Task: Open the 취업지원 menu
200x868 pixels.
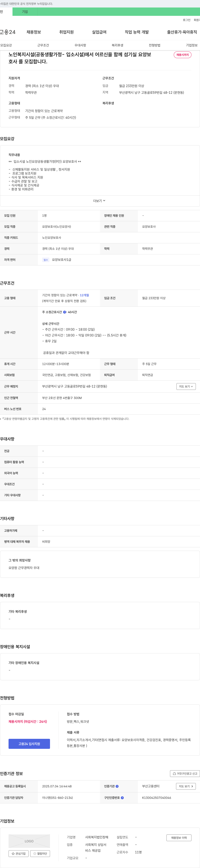Action: point(66,32)
